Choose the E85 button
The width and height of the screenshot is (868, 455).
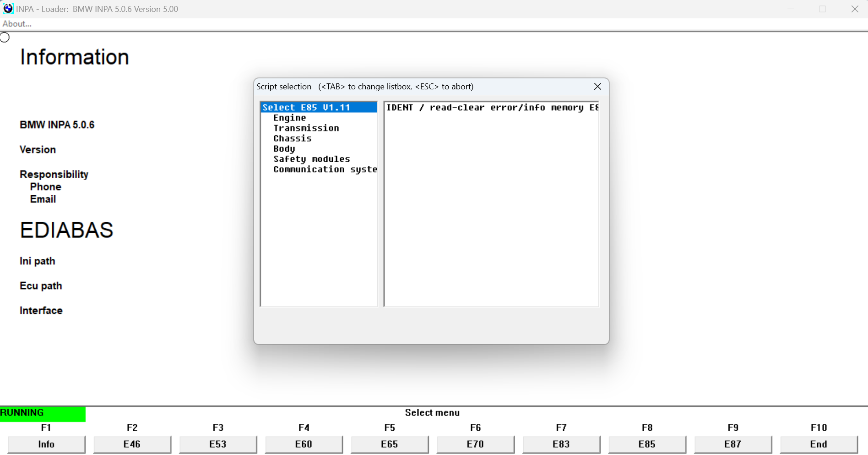(647, 444)
